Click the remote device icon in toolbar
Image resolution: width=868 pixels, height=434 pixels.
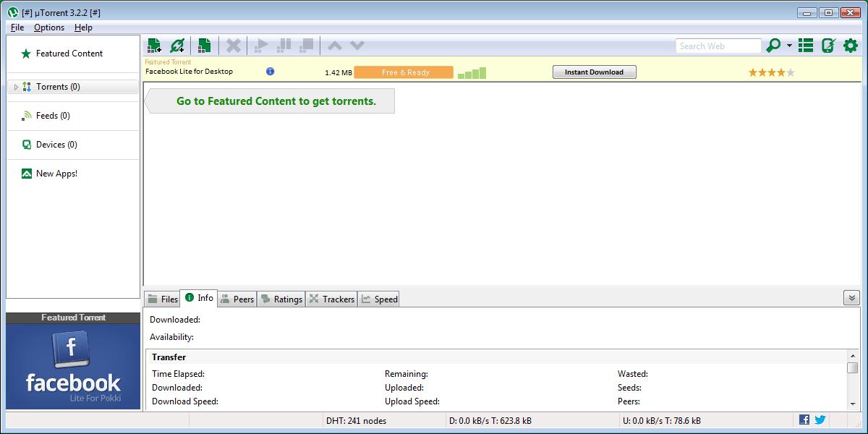(x=828, y=46)
